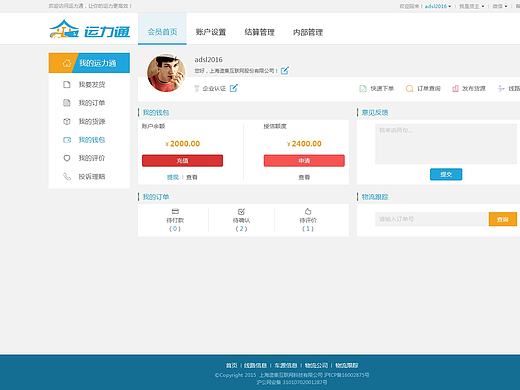
Task: Click the 我的评价 shield icon
Action: pos(67,158)
